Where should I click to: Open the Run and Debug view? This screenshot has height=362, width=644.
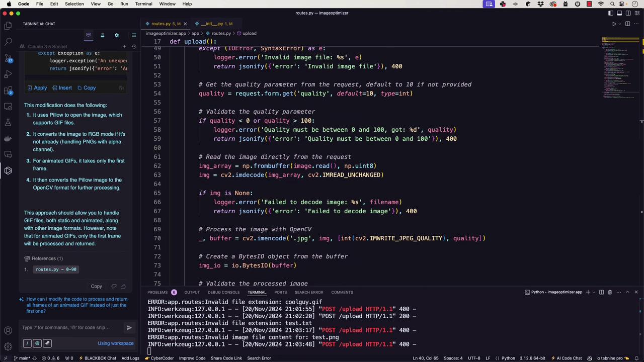click(x=8, y=74)
